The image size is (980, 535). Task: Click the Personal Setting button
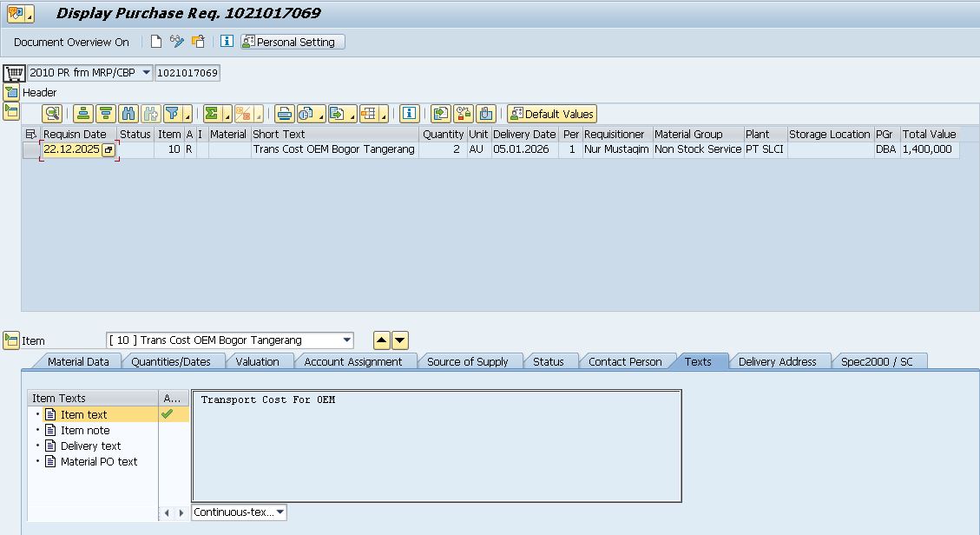[293, 42]
